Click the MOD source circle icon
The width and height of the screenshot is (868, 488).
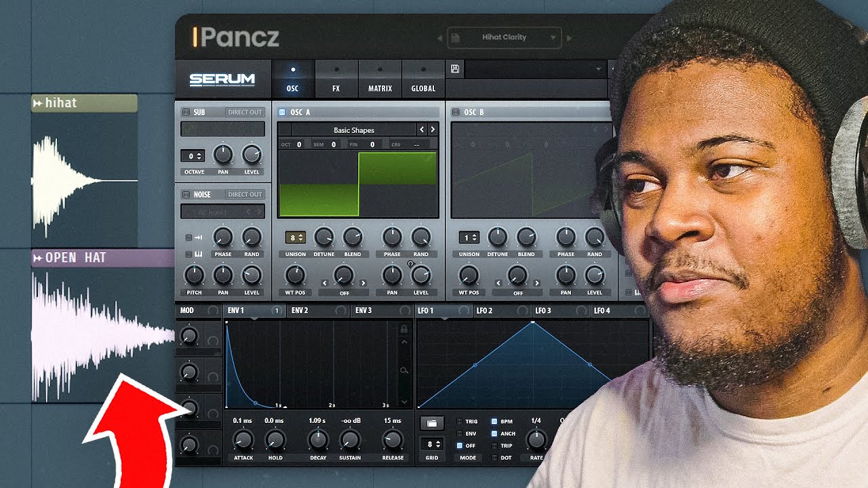click(x=213, y=310)
